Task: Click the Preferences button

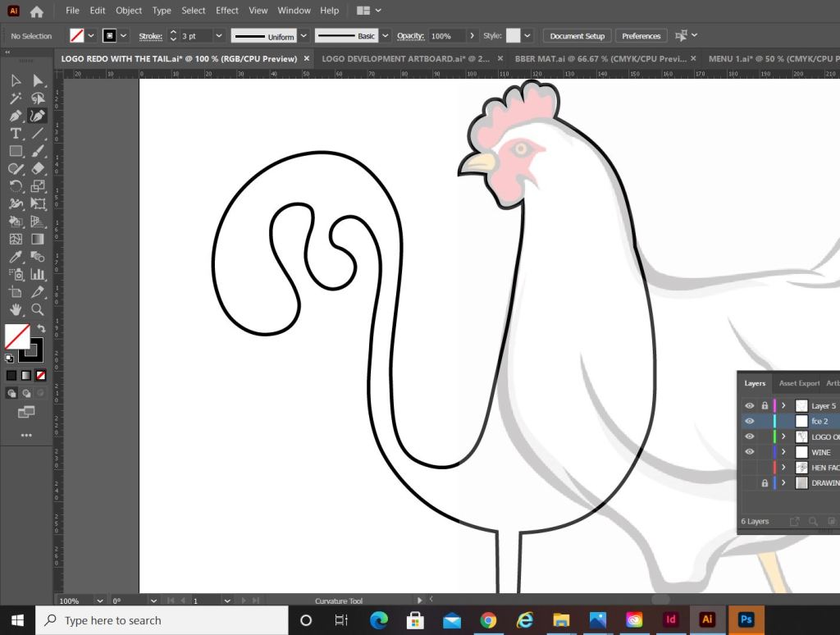Action: (x=641, y=36)
